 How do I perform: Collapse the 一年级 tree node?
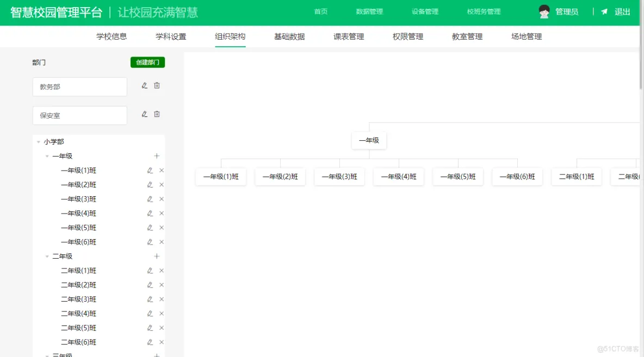pos(47,156)
